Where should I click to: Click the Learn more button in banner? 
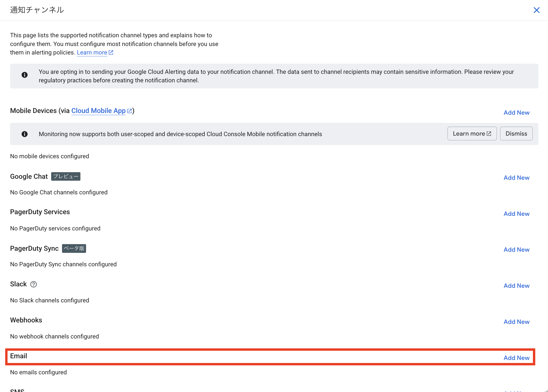(x=472, y=133)
